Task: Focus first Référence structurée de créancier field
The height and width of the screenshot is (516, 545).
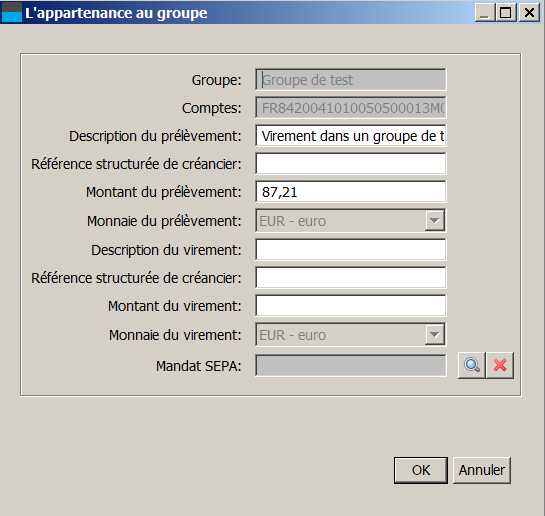Action: [351, 164]
